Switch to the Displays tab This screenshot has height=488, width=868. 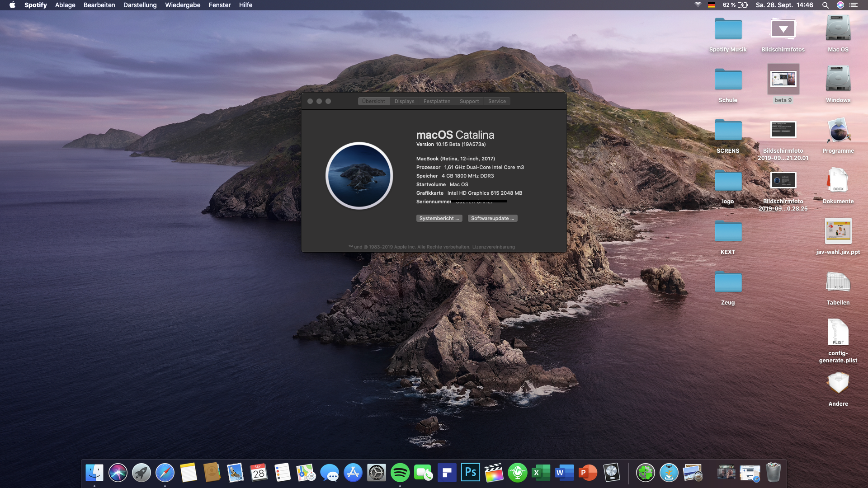click(404, 101)
